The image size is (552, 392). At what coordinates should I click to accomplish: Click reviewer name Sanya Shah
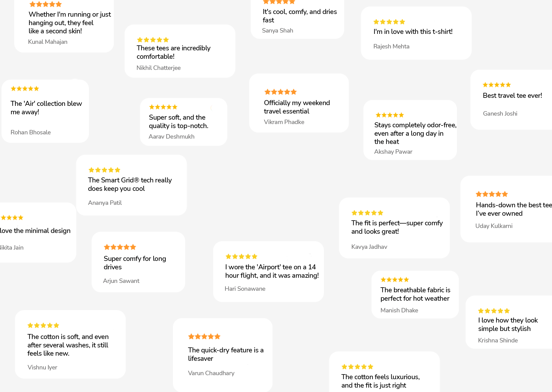[278, 31]
